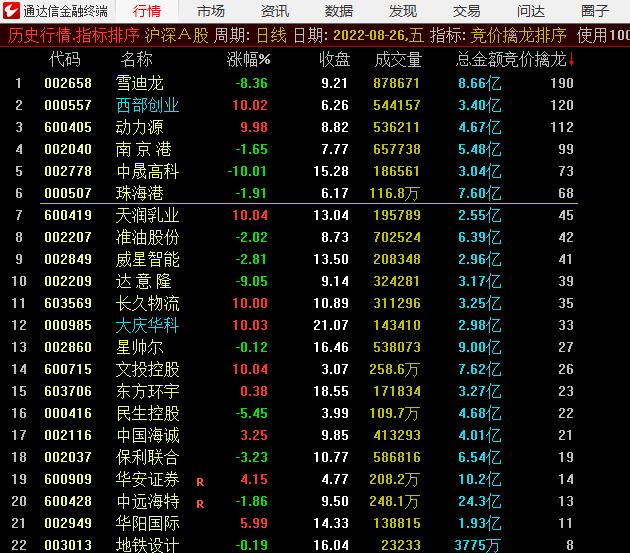
Task: Click the R marker beside 中远海特
Action: [x=200, y=504]
